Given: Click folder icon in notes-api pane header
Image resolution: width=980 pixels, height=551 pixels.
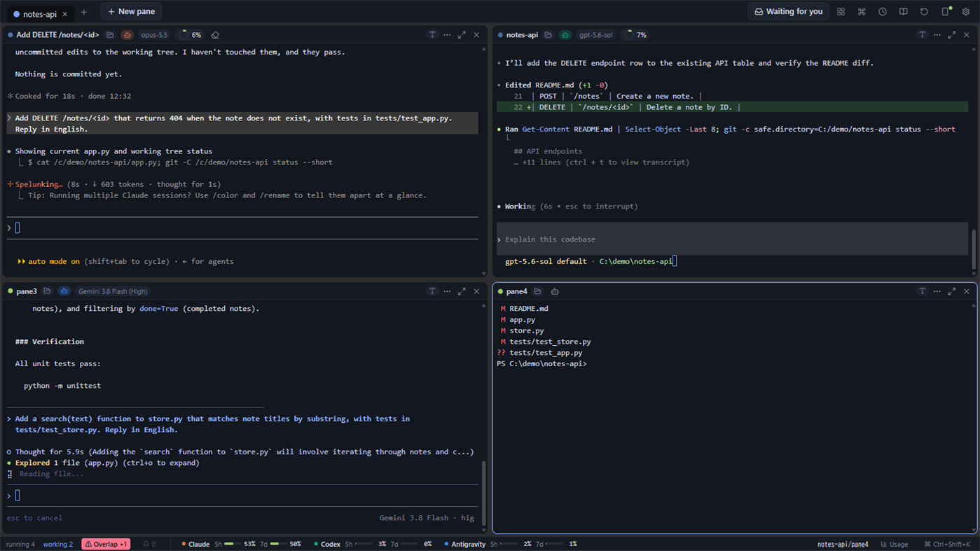Looking at the screenshot, I should (x=548, y=35).
